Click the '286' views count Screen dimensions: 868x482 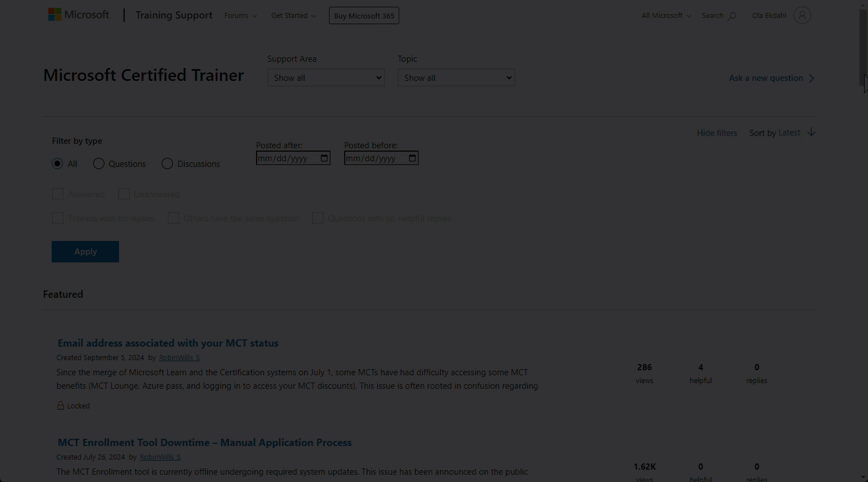coord(645,367)
